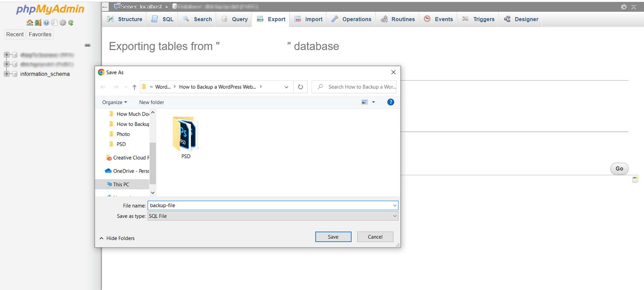Click the log out door icon

click(38, 23)
